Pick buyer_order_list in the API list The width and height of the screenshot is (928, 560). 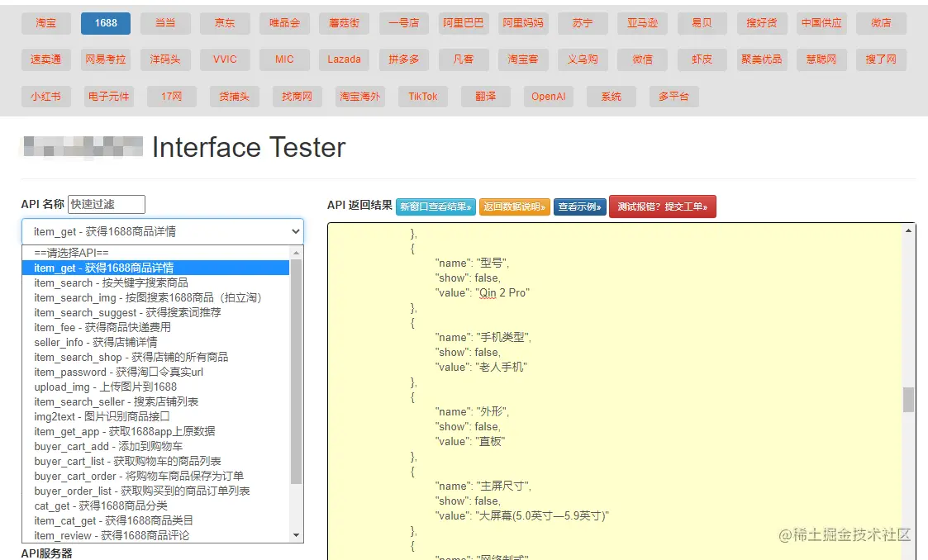tap(155, 491)
